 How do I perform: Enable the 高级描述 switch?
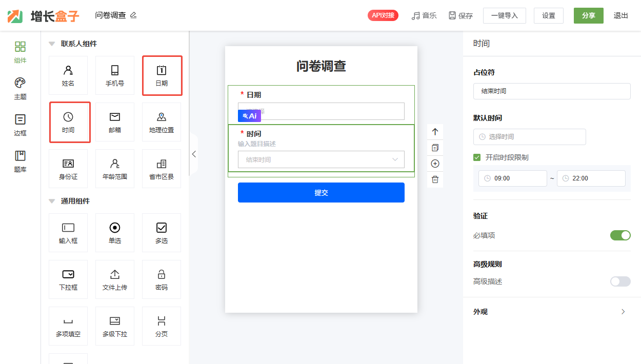pyautogui.click(x=620, y=281)
